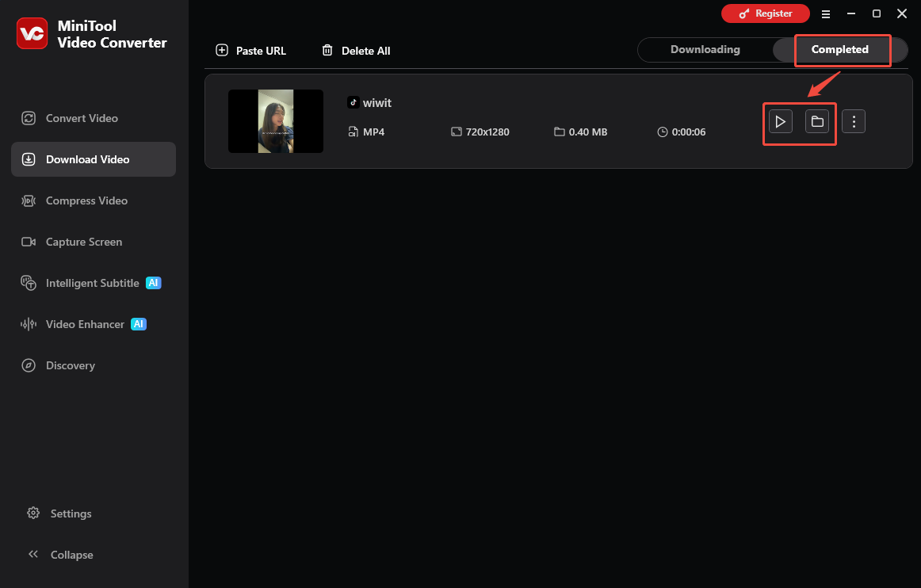Switch to the Downloading tab
Image resolution: width=921 pixels, height=588 pixels.
coord(705,49)
